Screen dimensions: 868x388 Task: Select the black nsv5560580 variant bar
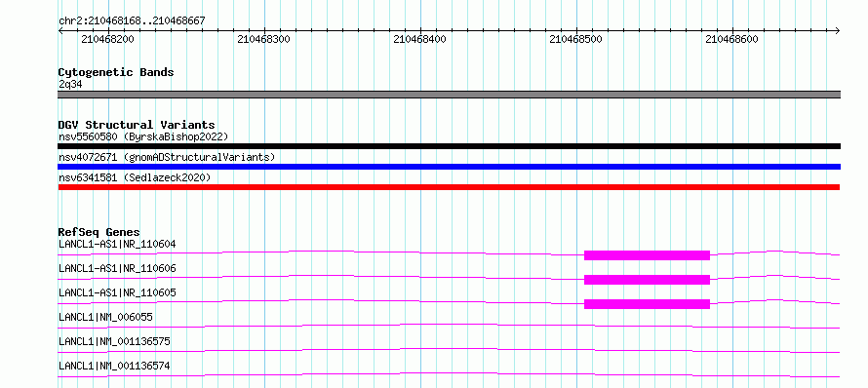pyautogui.click(x=449, y=146)
